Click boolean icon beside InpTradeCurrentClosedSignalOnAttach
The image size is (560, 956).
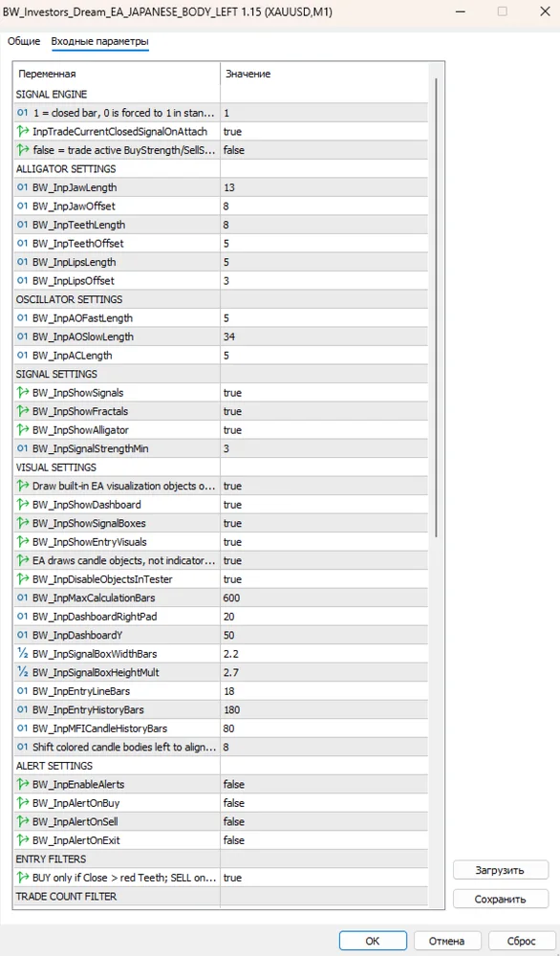(x=23, y=131)
